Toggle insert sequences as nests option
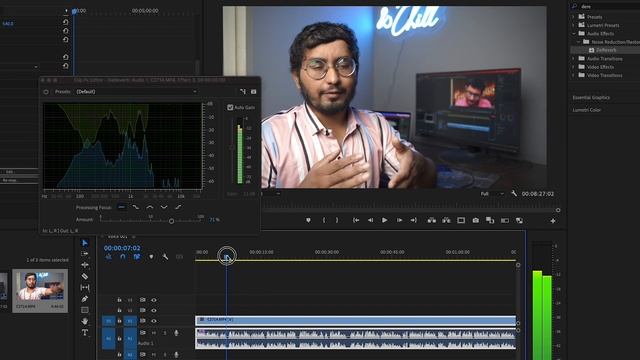Image resolution: width=640 pixels, height=360 pixels. coord(109,257)
